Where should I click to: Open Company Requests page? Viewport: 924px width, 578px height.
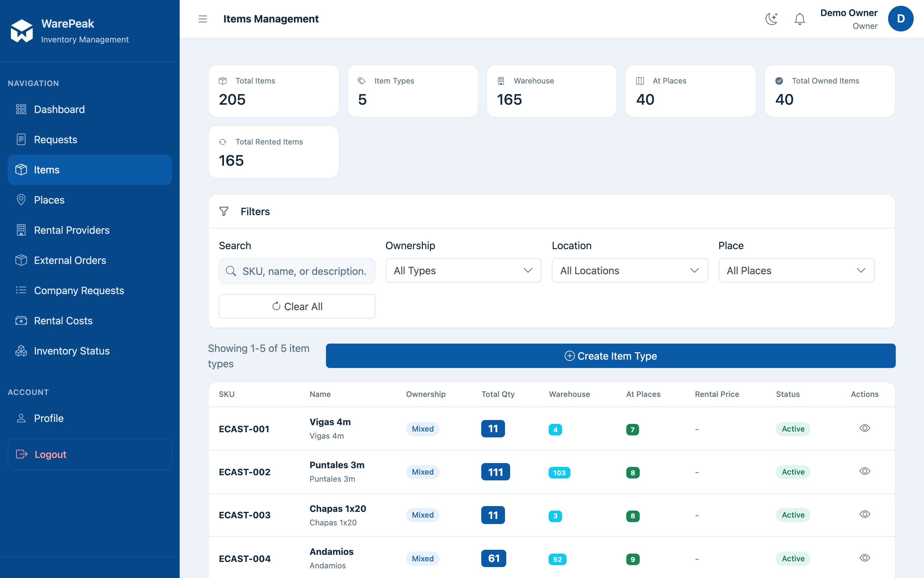90,291
